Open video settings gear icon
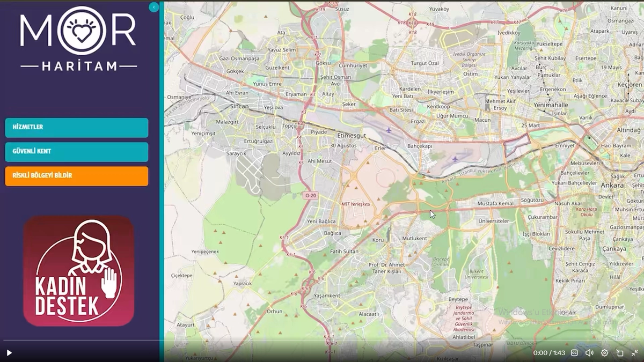644x362 pixels. pos(604,353)
